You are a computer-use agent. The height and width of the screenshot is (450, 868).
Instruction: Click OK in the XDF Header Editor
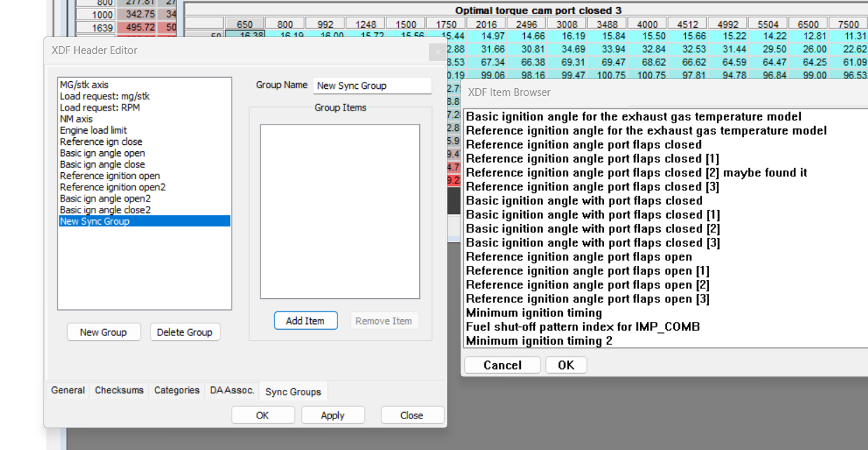262,414
